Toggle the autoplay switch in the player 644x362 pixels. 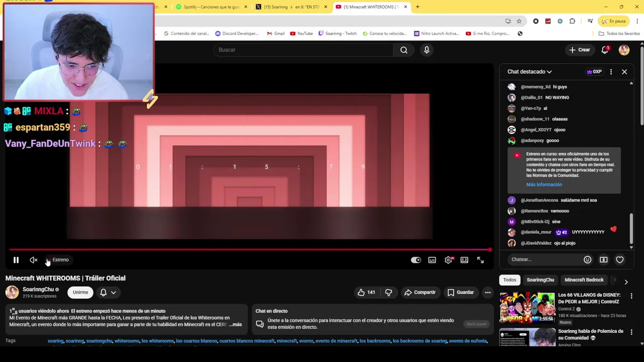[416, 260]
